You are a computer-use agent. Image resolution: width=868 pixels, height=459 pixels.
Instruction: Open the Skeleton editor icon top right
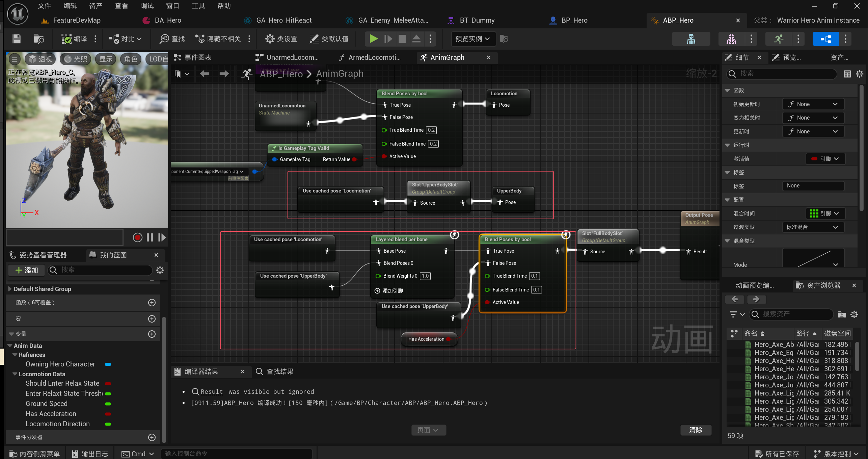tap(691, 39)
